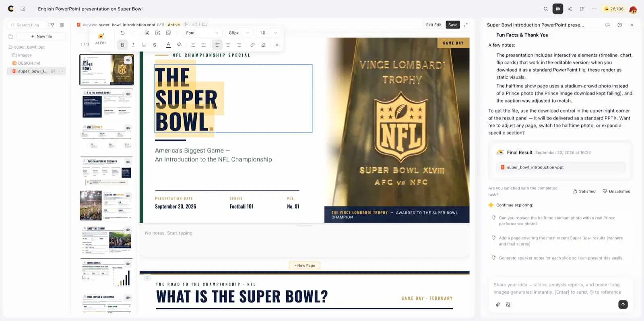Toggle bold formatting
The width and height of the screenshot is (644, 321).
[122, 45]
